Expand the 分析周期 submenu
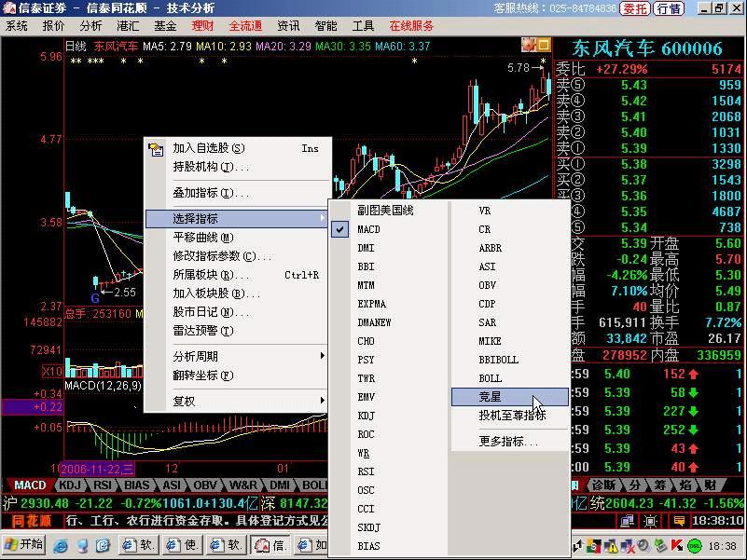 click(x=236, y=356)
